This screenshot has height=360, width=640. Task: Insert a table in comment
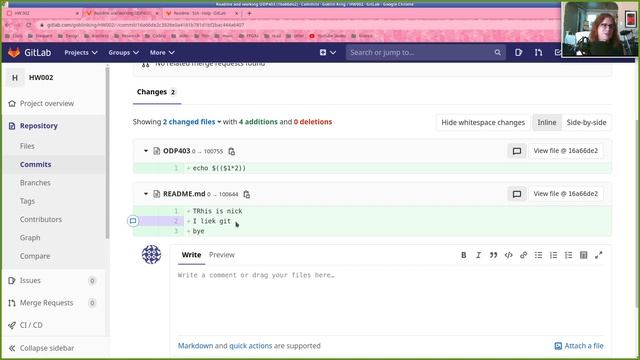[584, 255]
